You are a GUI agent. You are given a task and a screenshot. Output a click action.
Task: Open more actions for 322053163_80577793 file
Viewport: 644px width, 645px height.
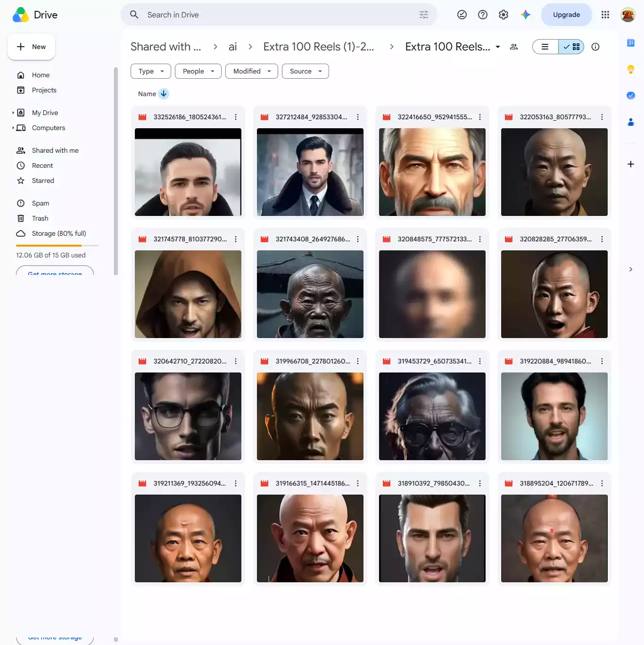[x=602, y=117]
